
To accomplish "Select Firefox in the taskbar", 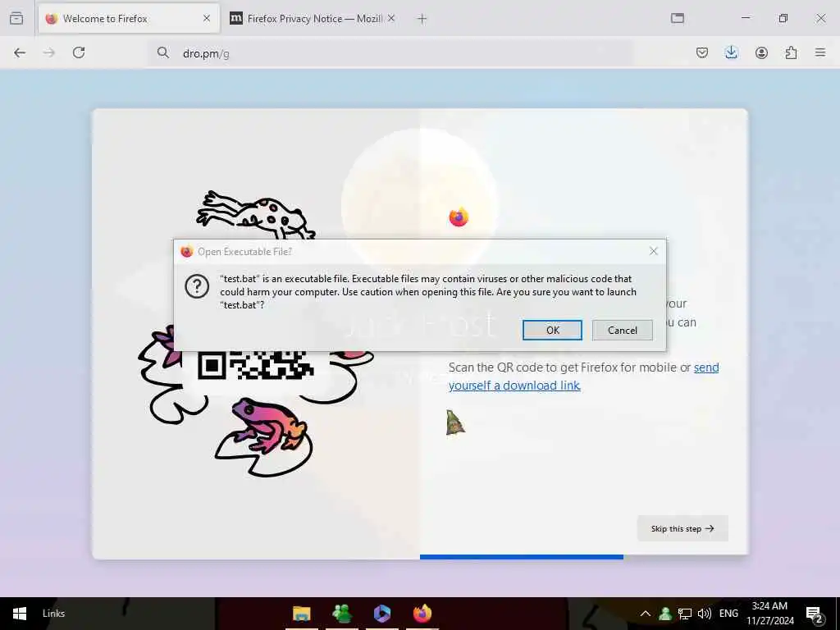I will 422,614.
